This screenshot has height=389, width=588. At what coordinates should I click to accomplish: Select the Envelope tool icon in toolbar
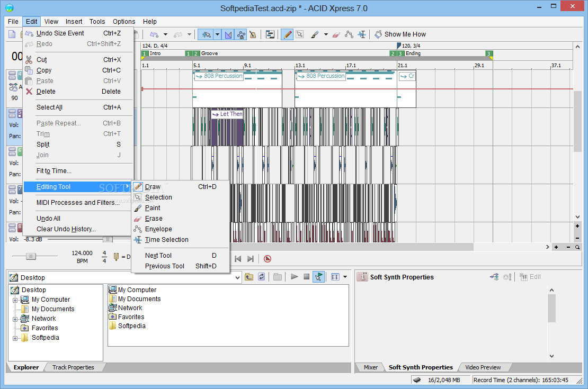[x=349, y=34]
